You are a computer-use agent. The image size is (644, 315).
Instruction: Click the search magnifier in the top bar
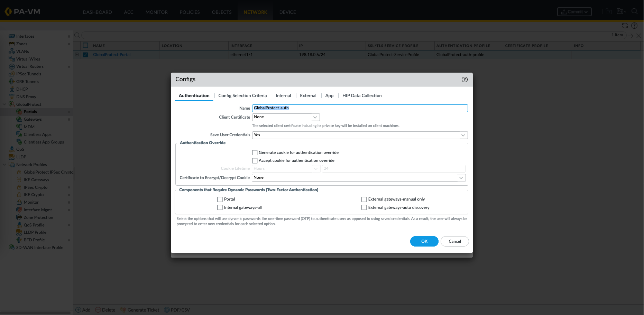634,11
